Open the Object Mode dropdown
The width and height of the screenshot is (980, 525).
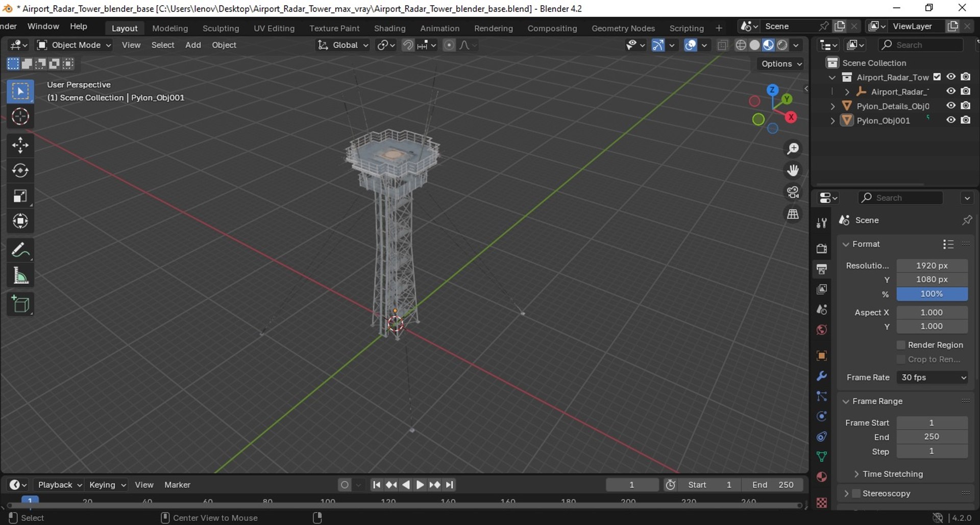[x=74, y=45]
